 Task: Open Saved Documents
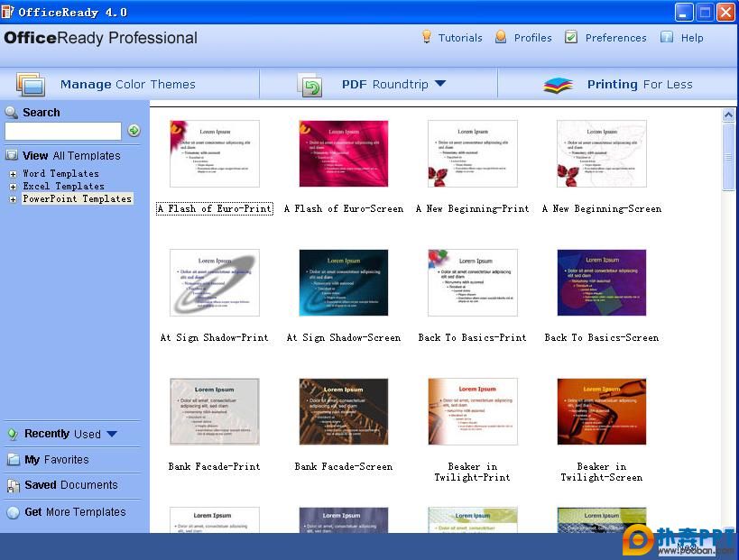pos(71,485)
